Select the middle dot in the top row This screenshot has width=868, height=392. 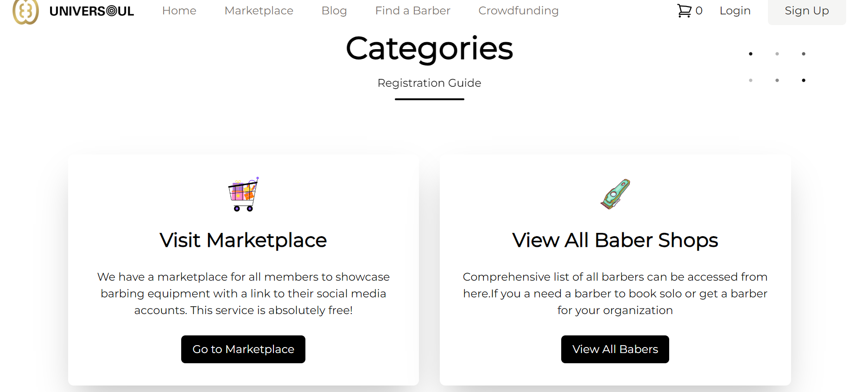(x=777, y=54)
